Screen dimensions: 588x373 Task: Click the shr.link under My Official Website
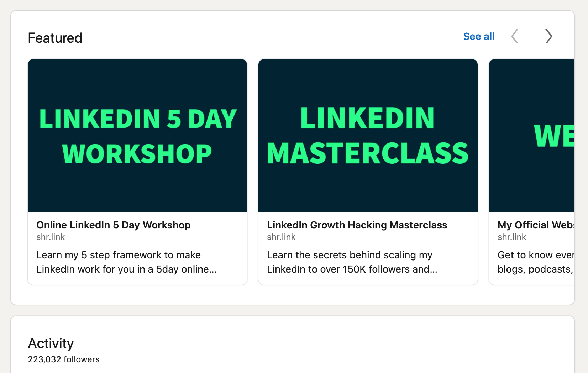512,237
